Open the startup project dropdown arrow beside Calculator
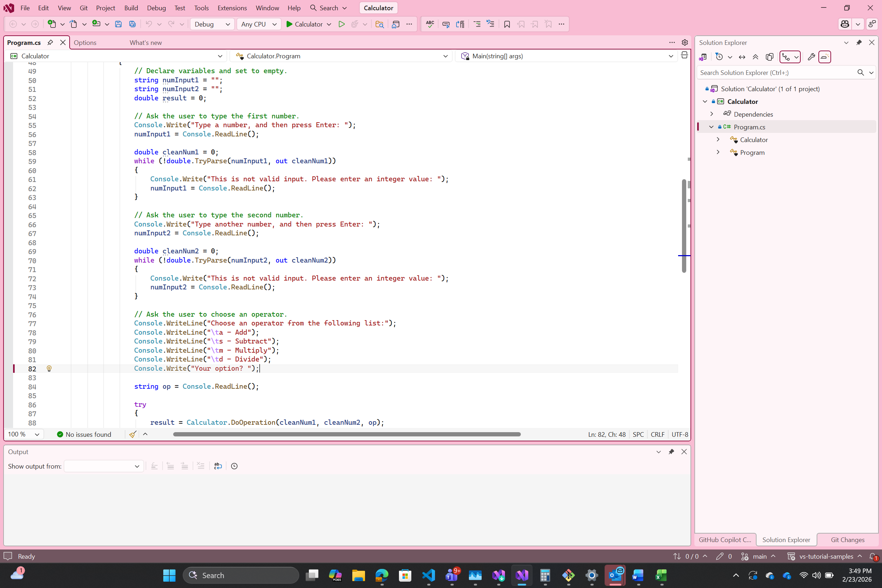882x588 pixels. point(329,24)
